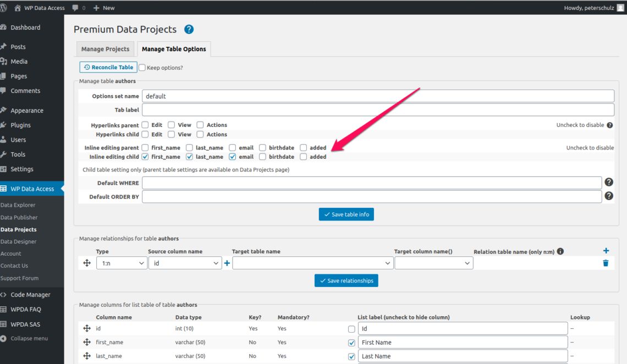Add a new relationship with the plus icon at the right of the Relation table name header

tap(606, 251)
